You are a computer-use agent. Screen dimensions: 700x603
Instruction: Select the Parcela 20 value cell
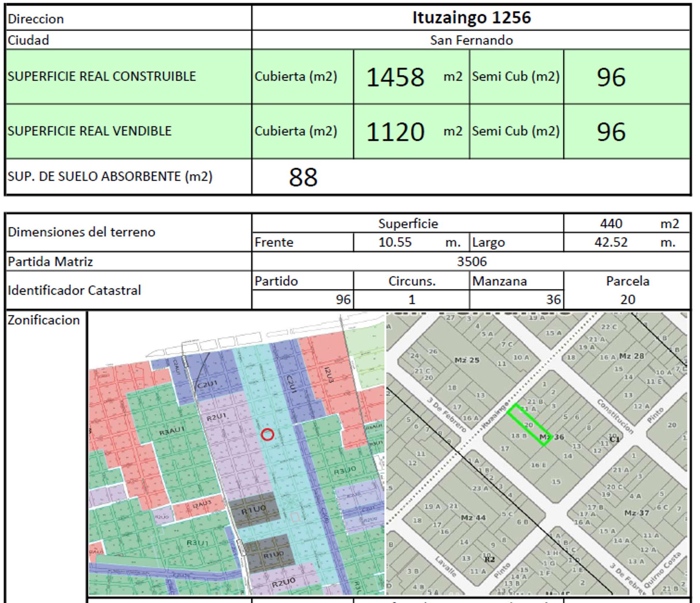coord(627,299)
